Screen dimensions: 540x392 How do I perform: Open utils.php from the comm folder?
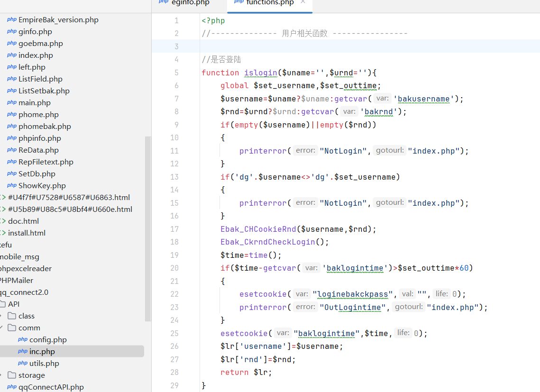pyautogui.click(x=44, y=364)
